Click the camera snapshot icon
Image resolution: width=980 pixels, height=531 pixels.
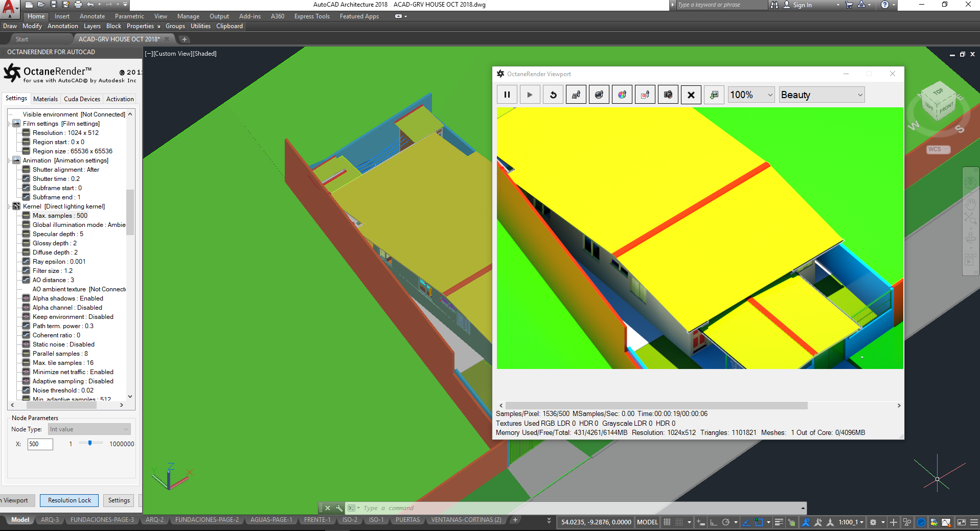pyautogui.click(x=668, y=95)
